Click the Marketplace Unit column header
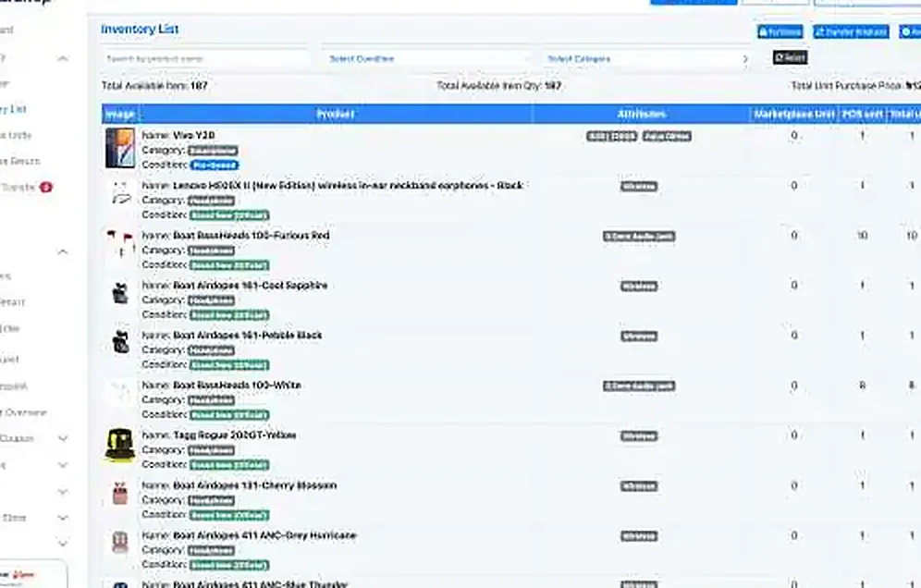The height and width of the screenshot is (588, 921). (794, 114)
